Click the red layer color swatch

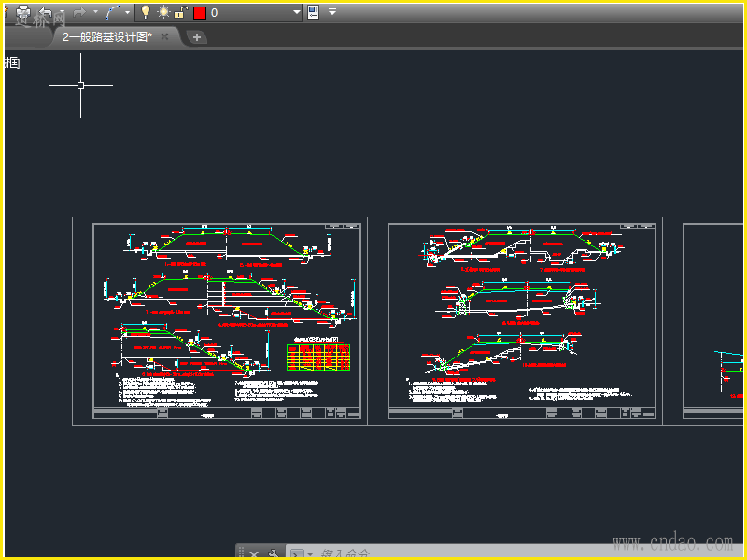pyautogui.click(x=200, y=13)
